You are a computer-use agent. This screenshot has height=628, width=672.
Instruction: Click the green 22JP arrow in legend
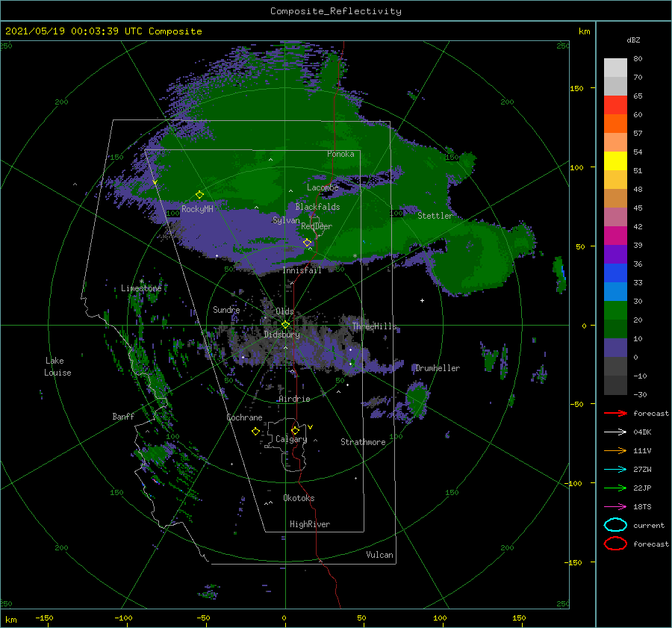615,488
